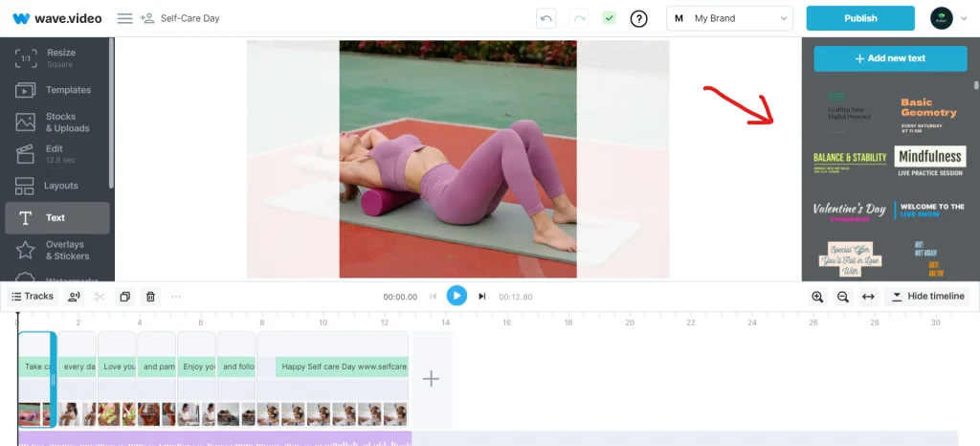Click the voice-over icon beside Tracks
980x446 pixels.
coord(75,297)
